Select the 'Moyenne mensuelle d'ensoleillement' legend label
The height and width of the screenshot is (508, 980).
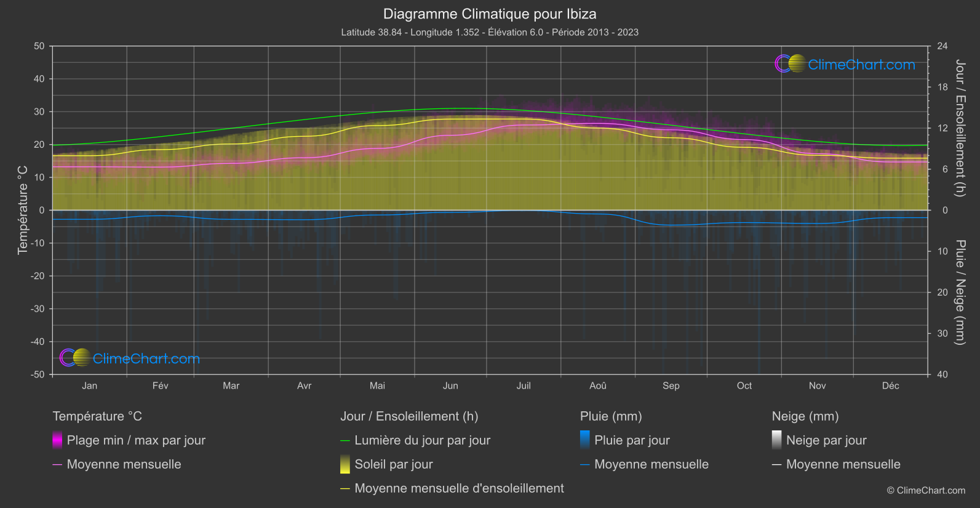460,488
